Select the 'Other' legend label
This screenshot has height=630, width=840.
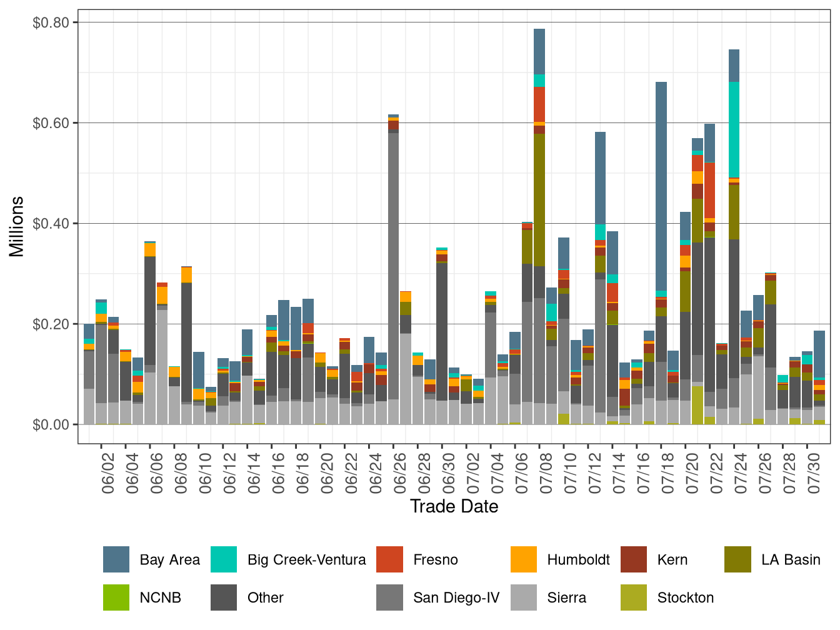coord(266,598)
